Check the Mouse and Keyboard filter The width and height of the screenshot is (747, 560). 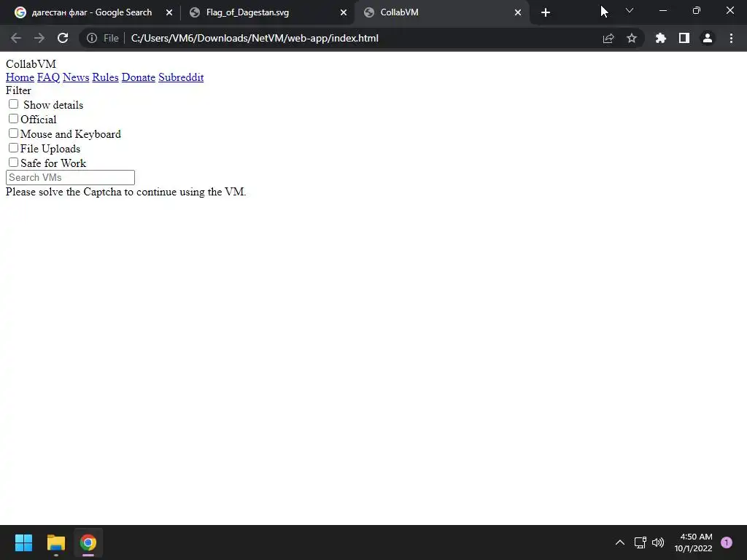point(13,133)
